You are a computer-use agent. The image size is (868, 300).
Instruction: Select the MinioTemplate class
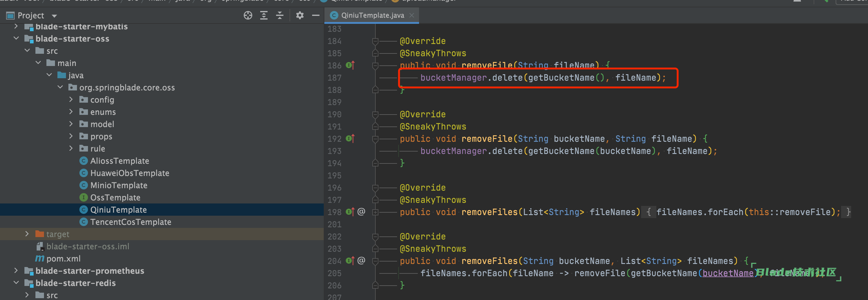coord(119,185)
